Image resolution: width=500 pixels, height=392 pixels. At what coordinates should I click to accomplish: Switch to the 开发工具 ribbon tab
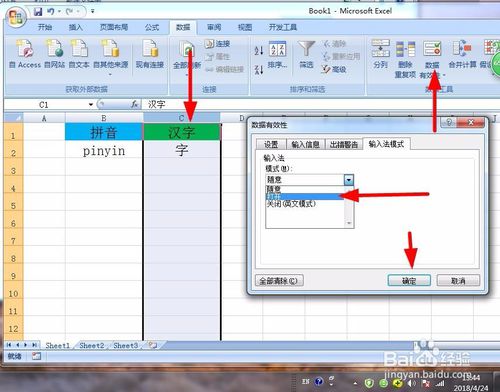[283, 27]
